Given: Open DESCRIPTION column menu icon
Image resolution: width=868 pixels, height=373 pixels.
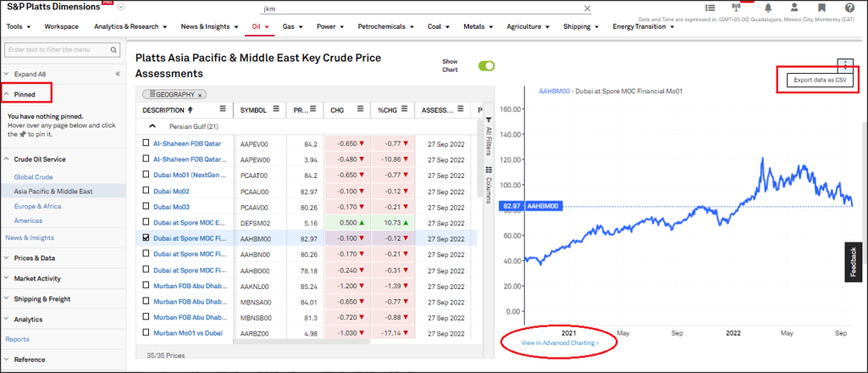Looking at the screenshot, I should (223, 109).
